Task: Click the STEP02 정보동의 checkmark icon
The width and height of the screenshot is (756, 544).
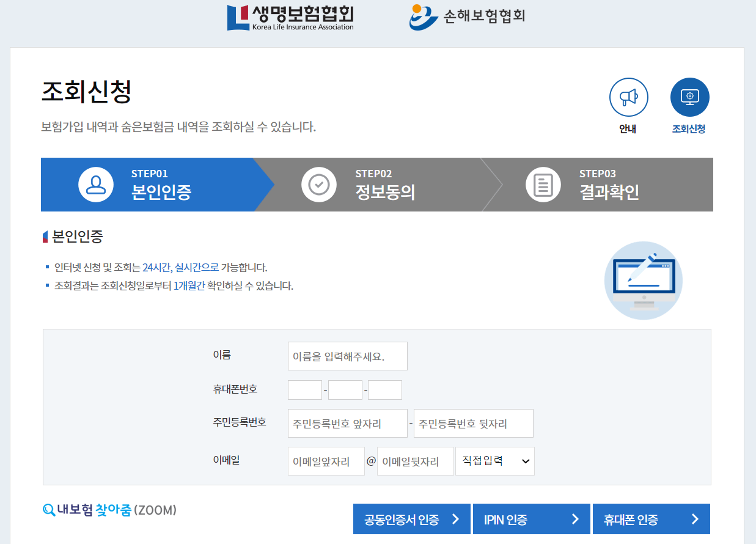Action: (x=319, y=184)
